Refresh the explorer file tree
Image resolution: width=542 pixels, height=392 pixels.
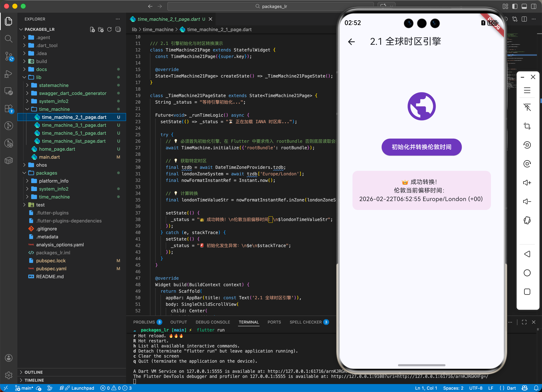(109, 29)
